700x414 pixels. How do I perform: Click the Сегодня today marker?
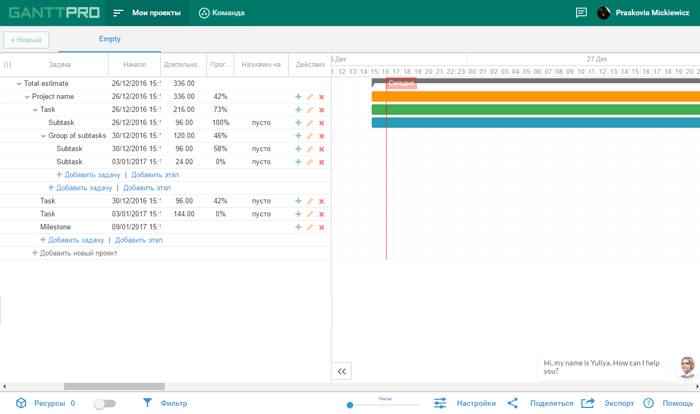click(401, 83)
